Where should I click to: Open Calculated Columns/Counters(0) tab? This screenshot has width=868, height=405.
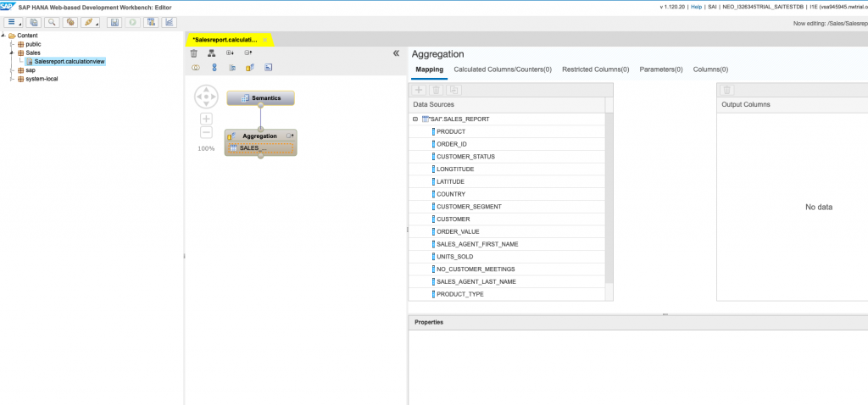point(503,69)
